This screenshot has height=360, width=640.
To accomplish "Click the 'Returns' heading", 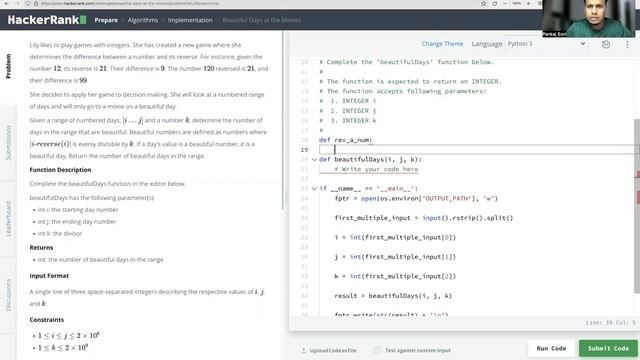I will click(41, 248).
